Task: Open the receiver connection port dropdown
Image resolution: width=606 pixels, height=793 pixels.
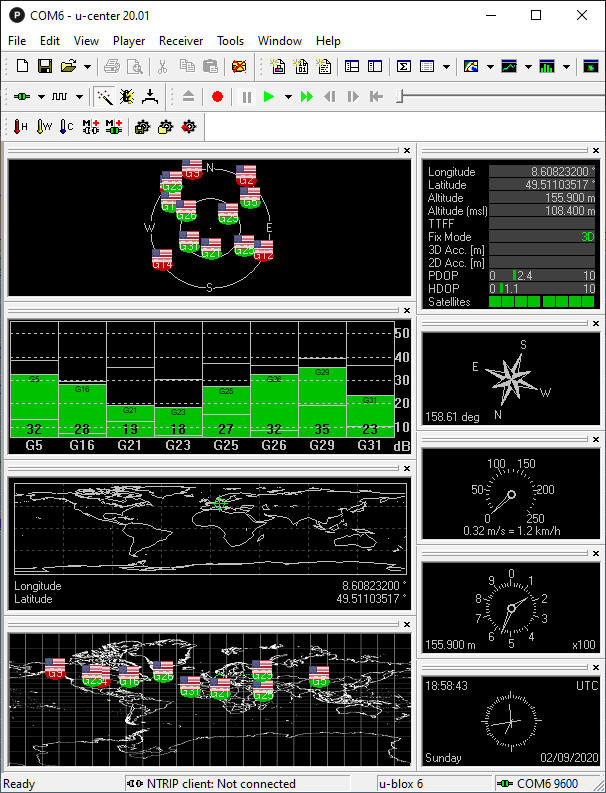Action: [x=41, y=97]
